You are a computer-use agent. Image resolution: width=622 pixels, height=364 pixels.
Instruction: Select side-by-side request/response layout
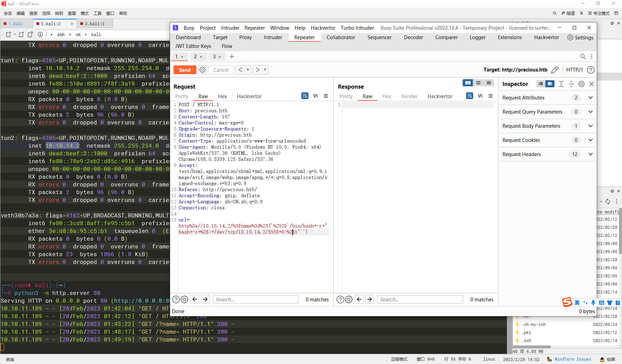(x=468, y=83)
